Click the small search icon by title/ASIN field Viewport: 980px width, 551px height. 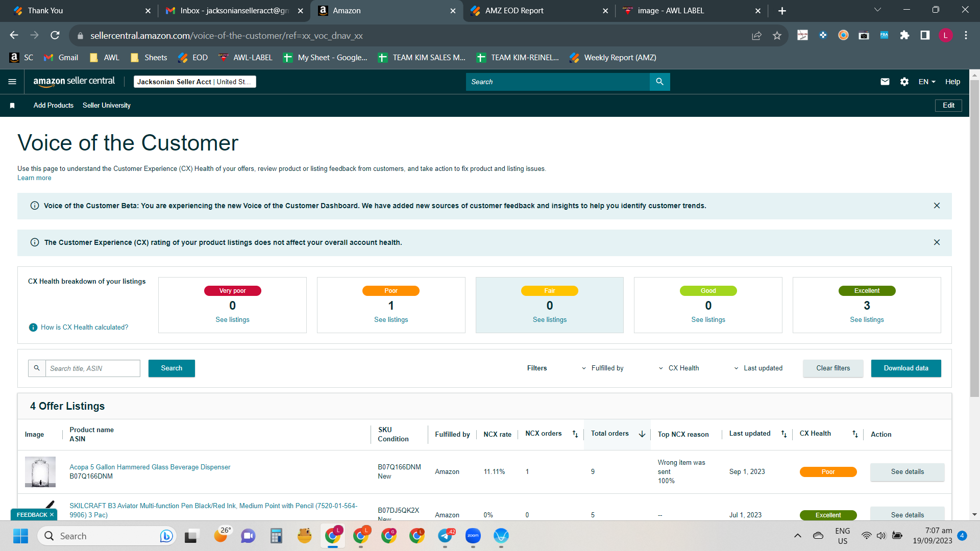point(37,368)
